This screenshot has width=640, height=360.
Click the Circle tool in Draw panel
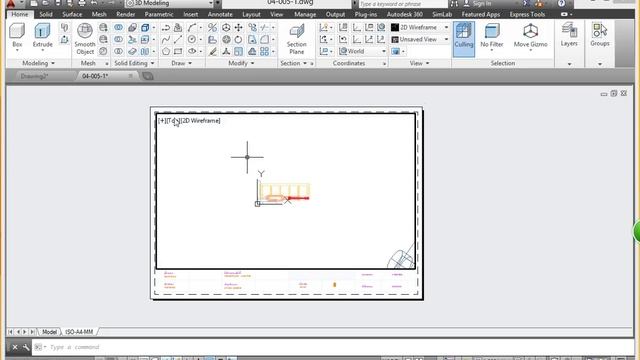click(192, 40)
